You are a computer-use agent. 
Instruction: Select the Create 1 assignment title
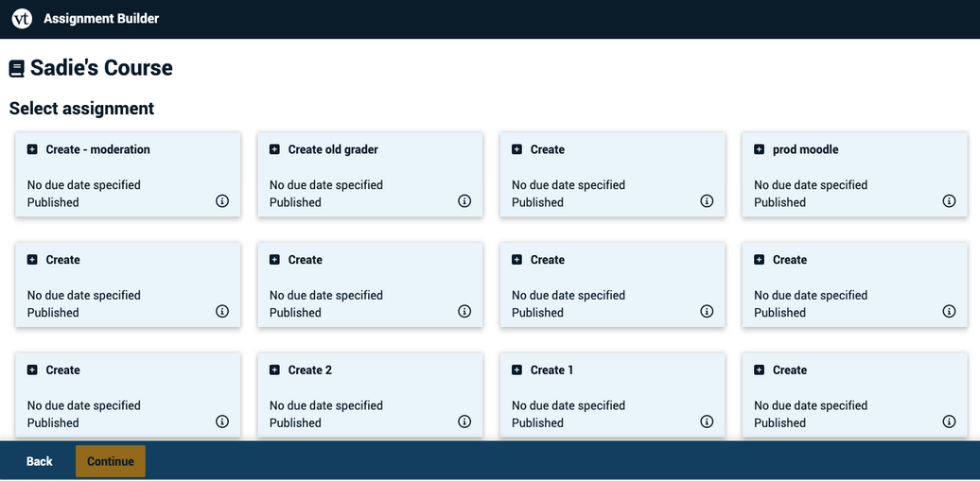(x=551, y=369)
